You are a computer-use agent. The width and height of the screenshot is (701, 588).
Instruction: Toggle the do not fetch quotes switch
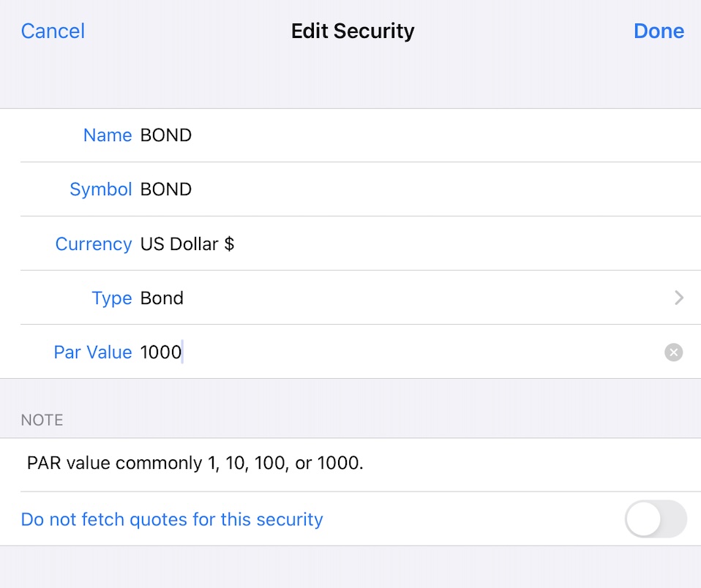(656, 519)
